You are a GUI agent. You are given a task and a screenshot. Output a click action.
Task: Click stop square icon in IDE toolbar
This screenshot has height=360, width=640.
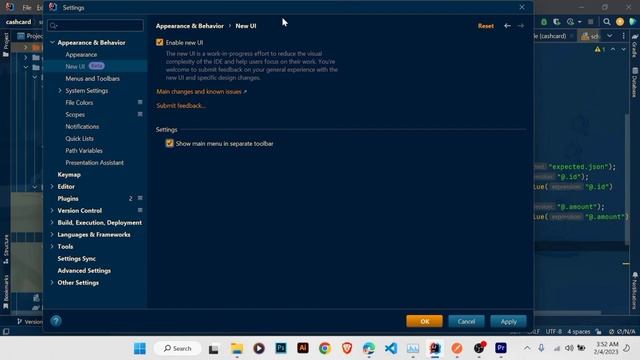[x=591, y=22]
